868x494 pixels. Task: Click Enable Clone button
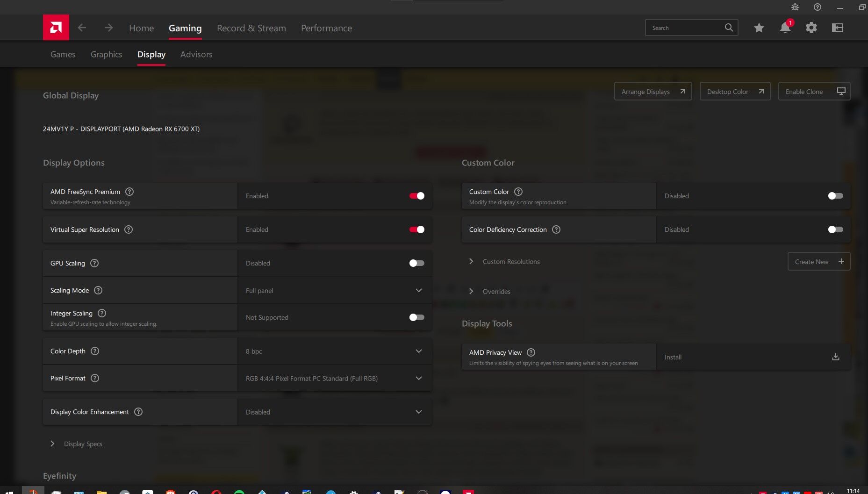(x=814, y=91)
